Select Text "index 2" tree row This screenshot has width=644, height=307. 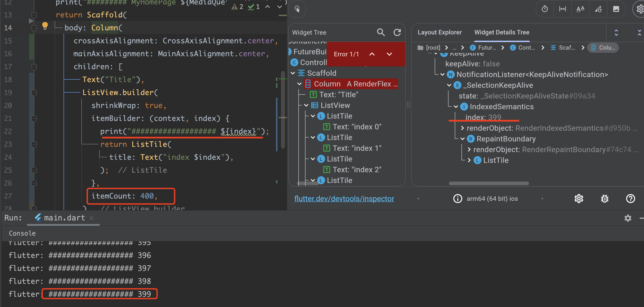coord(352,170)
